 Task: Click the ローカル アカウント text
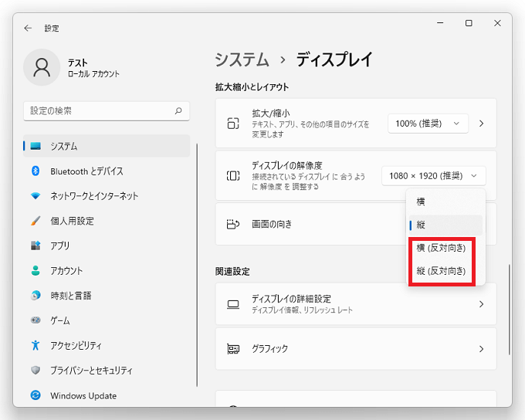(x=93, y=73)
